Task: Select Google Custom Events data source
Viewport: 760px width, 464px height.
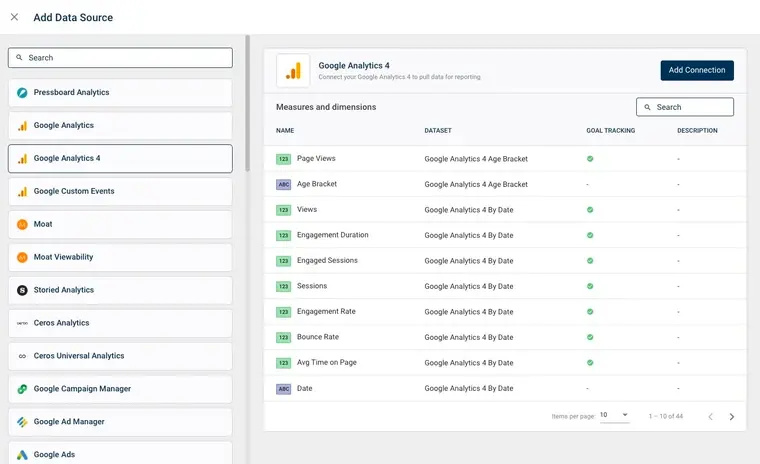Action: click(x=120, y=191)
